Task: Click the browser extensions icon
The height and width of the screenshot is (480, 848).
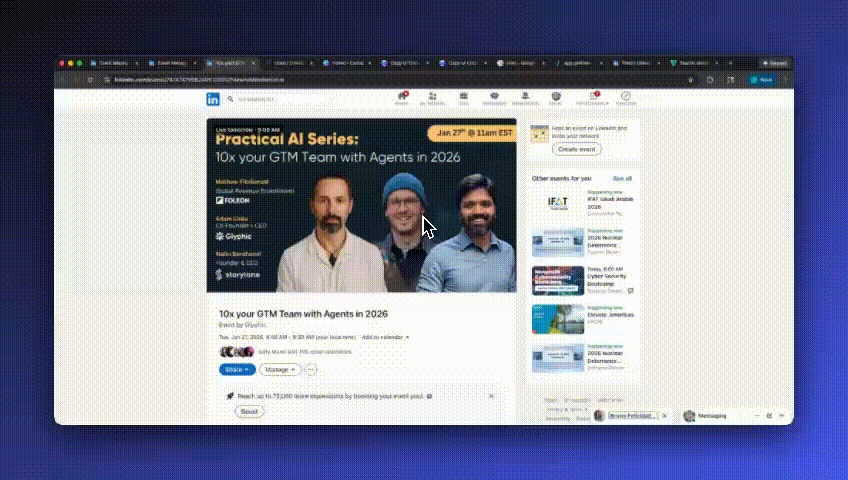Action: (710, 79)
